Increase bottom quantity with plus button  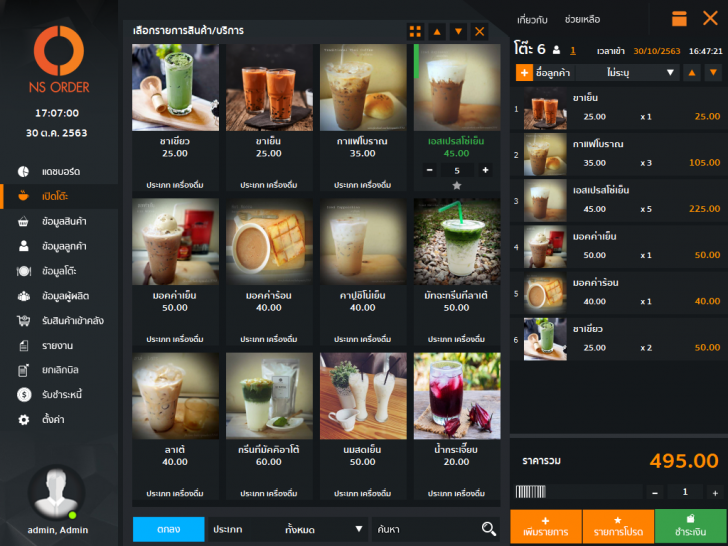coord(715,493)
